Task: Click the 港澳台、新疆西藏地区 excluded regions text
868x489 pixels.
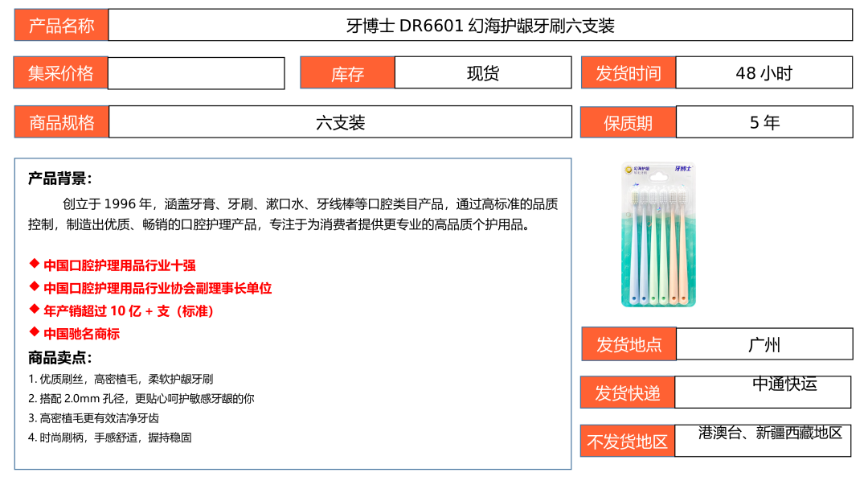Action: 770,433
